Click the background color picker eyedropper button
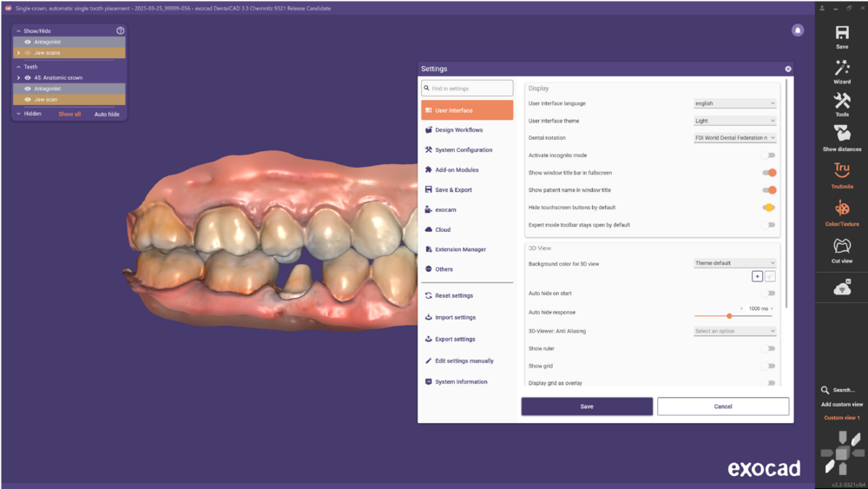 coord(770,276)
